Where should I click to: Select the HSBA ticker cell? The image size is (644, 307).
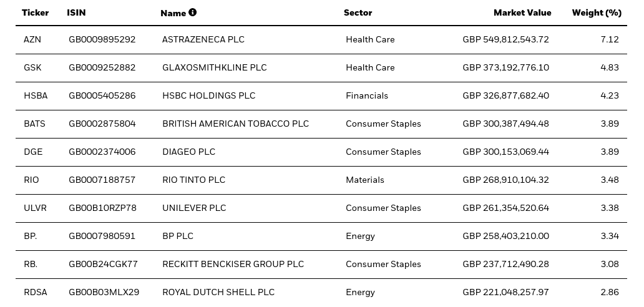[x=36, y=95]
